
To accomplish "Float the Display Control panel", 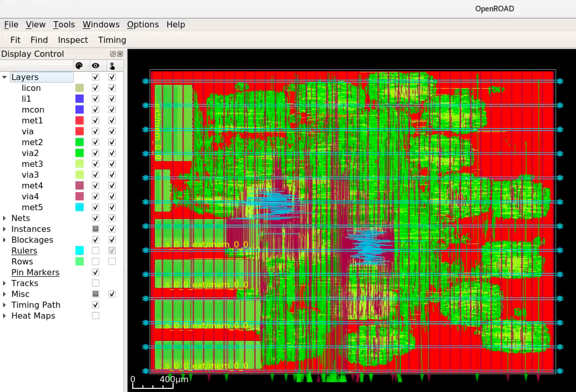I will tap(113, 54).
